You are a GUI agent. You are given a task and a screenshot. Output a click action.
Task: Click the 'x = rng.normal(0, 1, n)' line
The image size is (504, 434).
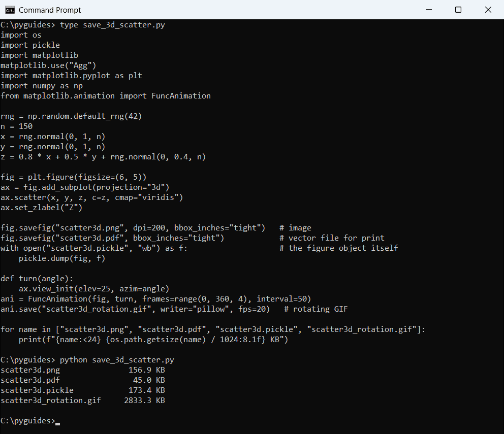tap(53, 137)
